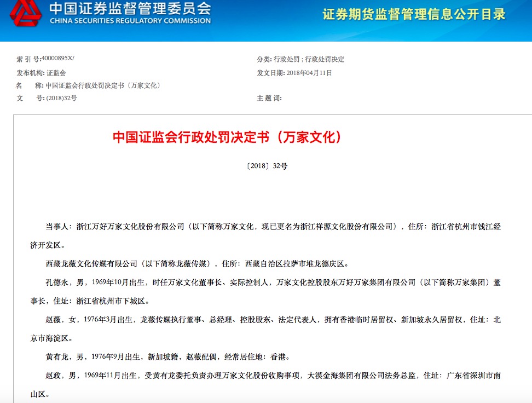Click the 文号 (2018)32号 field

(x=47, y=98)
